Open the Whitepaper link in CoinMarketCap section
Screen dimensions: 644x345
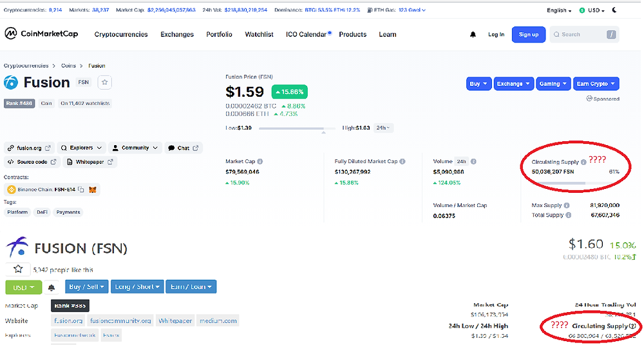tap(90, 162)
